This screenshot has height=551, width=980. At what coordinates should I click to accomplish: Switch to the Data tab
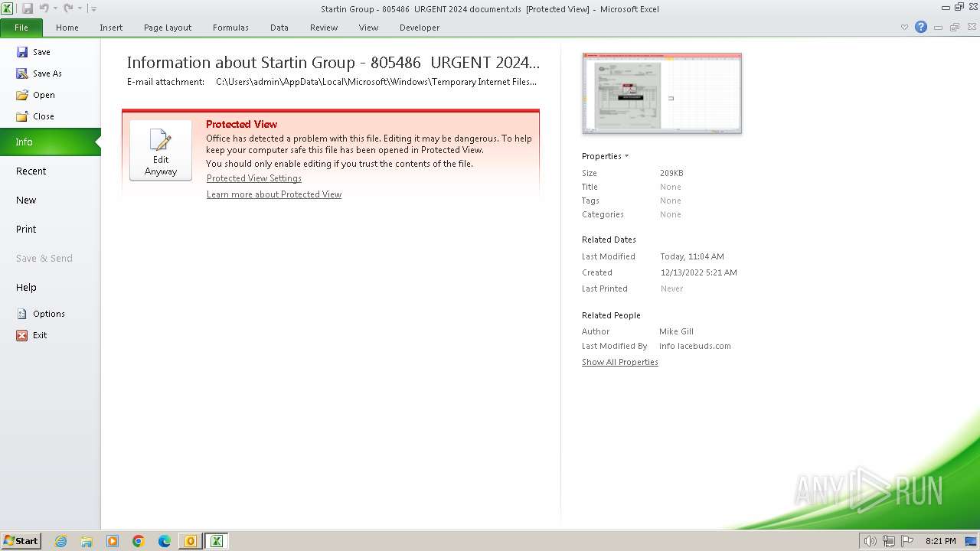[279, 28]
